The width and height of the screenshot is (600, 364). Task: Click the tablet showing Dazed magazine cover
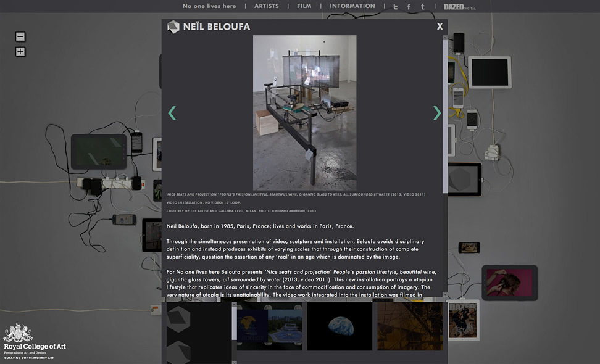(x=463, y=320)
